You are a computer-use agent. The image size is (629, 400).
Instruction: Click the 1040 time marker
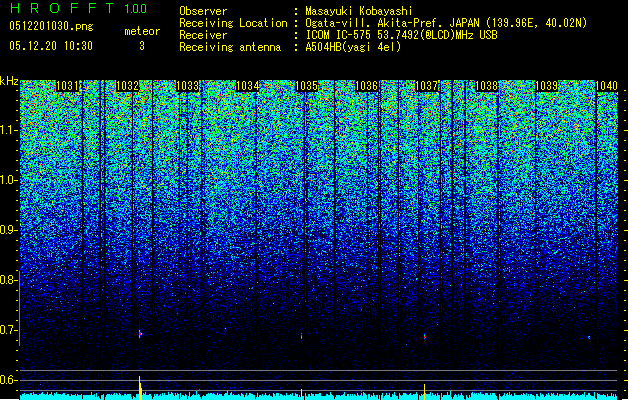pyautogui.click(x=606, y=86)
